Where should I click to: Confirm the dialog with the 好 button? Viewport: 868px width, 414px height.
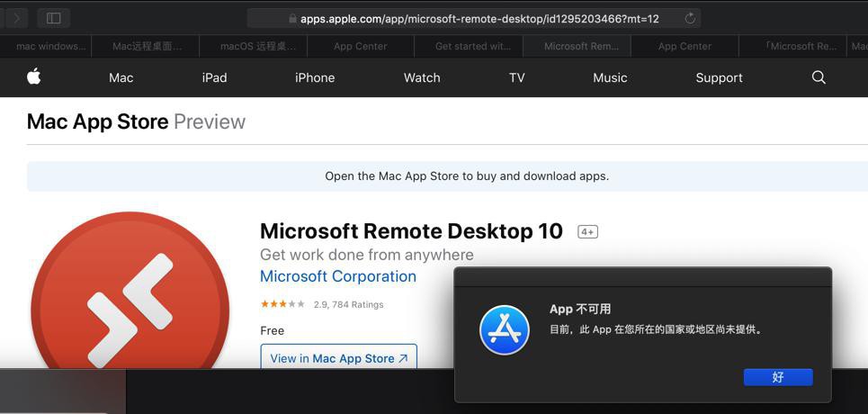click(x=778, y=377)
